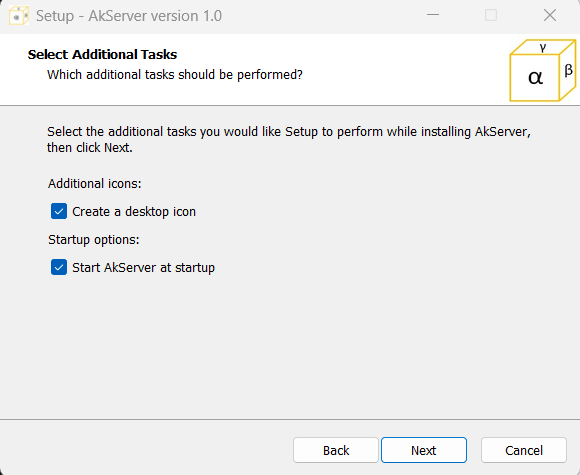This screenshot has width=580, height=475.
Task: Click the 'Select Additional Tasks' heading
Action: point(102,54)
